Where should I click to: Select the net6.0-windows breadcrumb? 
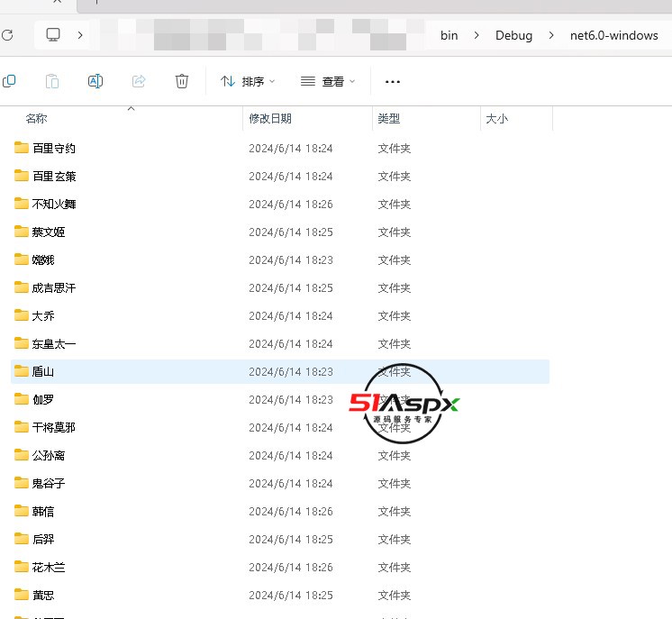point(613,35)
